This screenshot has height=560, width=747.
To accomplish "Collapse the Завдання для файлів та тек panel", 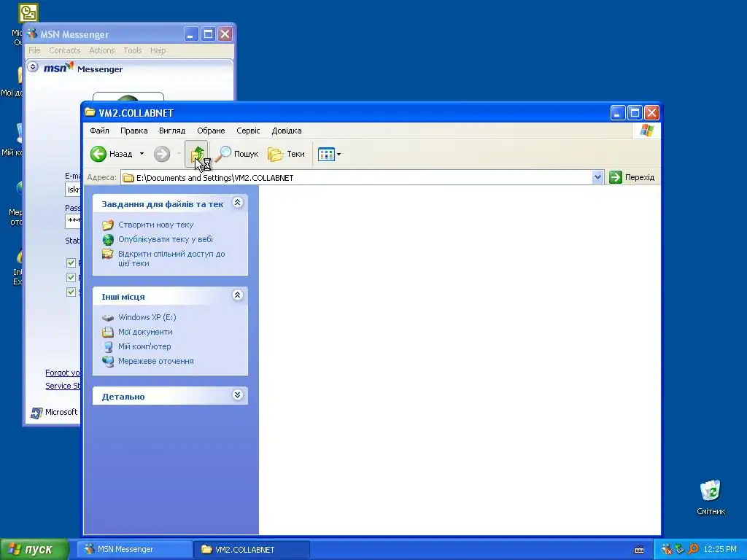I will 237,203.
